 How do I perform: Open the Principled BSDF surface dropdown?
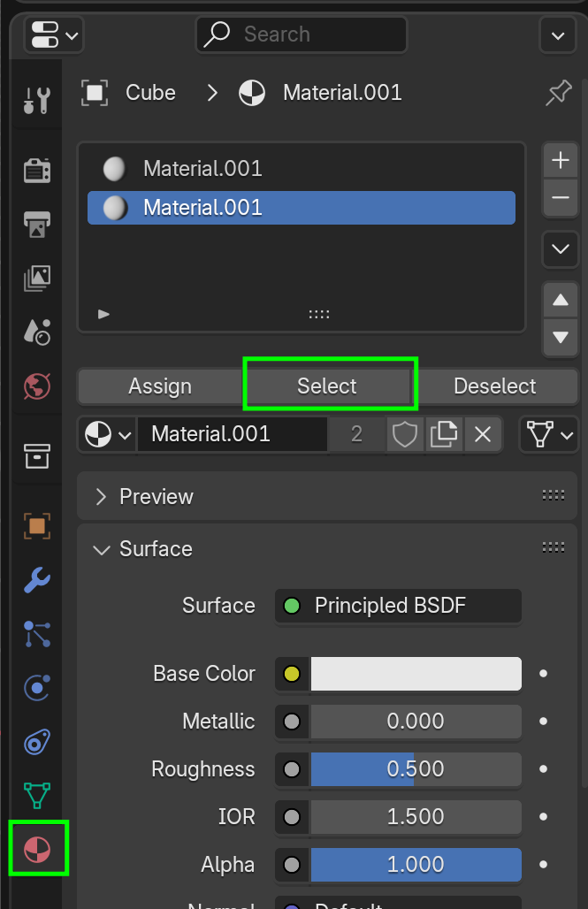tap(398, 606)
